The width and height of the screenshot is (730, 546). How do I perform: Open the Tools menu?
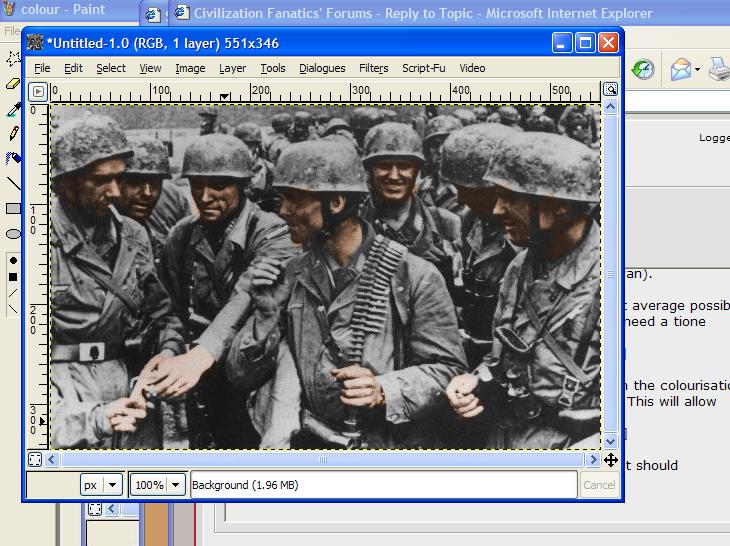coord(273,68)
